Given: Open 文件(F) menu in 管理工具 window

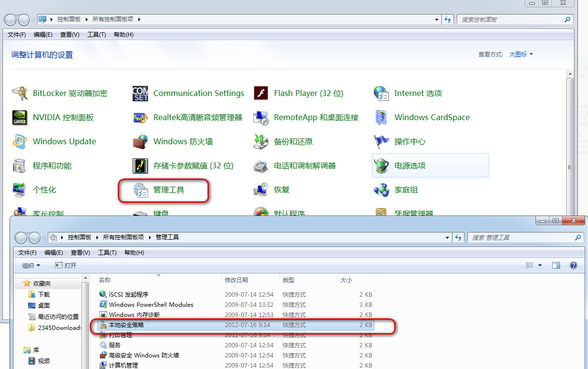Looking at the screenshot, I should point(27,253).
